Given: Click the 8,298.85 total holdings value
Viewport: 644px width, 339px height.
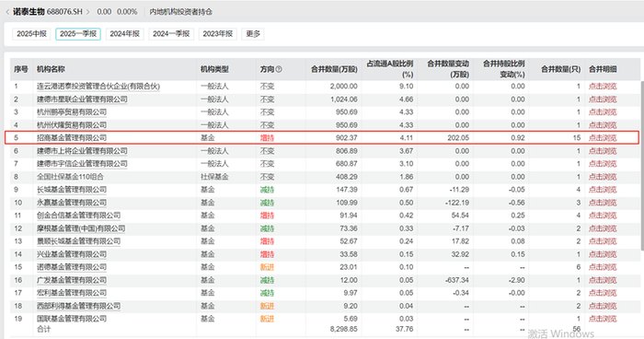Looking at the screenshot, I should tap(343, 329).
